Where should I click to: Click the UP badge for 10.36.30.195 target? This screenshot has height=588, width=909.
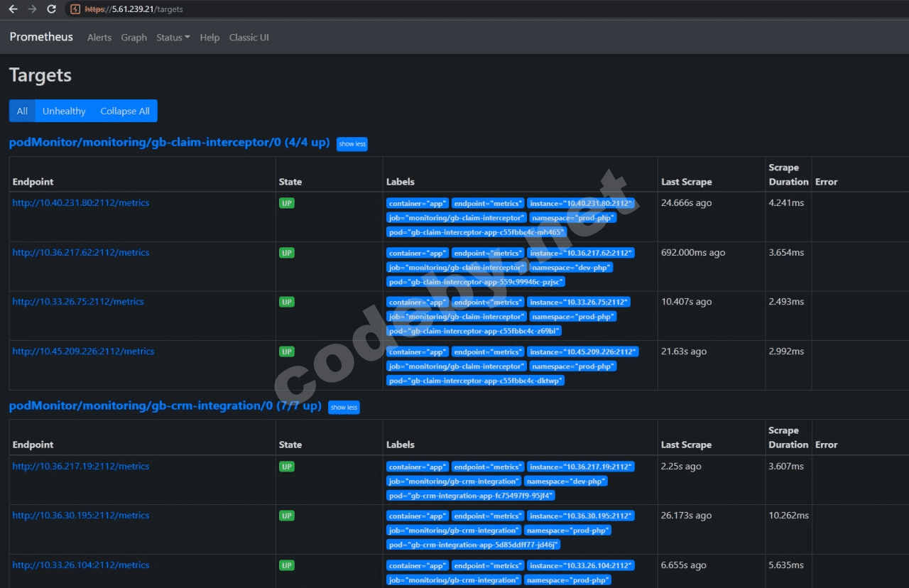pyautogui.click(x=286, y=516)
